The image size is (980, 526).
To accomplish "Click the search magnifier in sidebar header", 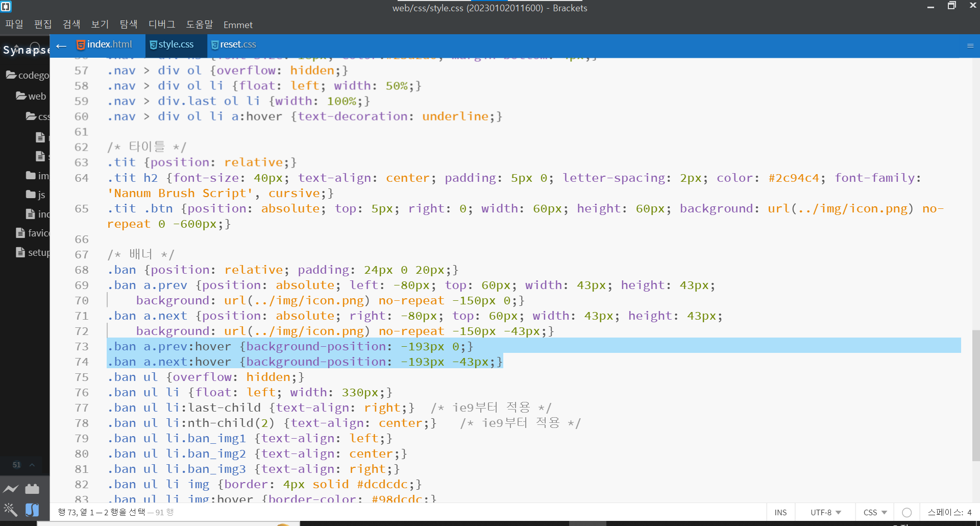I will click(35, 47).
